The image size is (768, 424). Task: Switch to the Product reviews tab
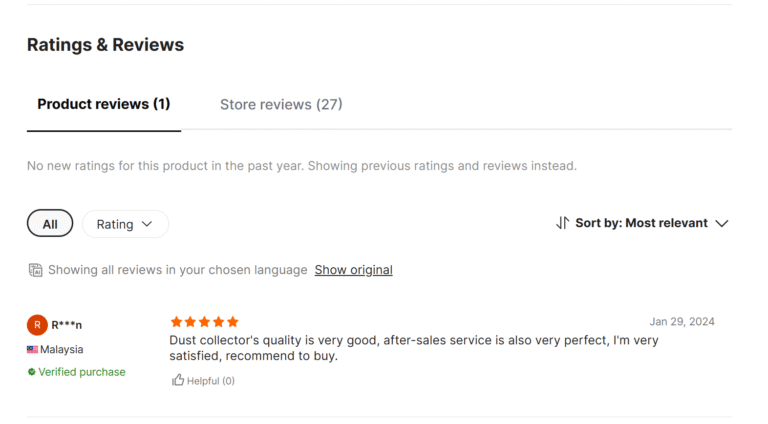click(104, 104)
